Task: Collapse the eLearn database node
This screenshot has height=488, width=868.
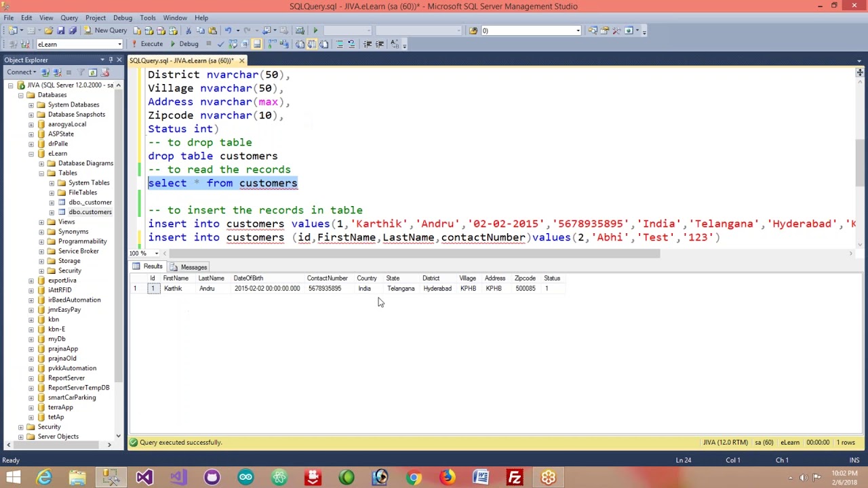Action: click(31, 154)
